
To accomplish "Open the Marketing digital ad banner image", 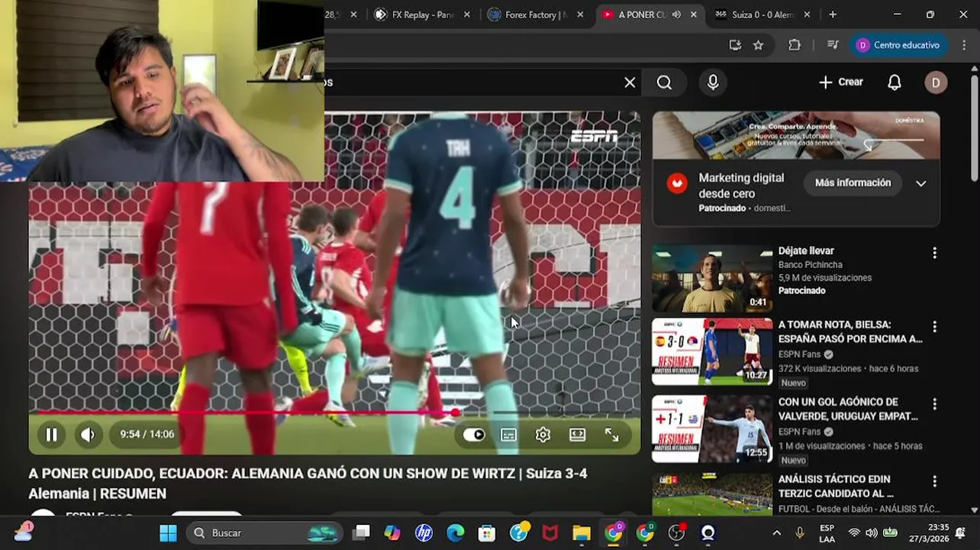I will 796,135.
